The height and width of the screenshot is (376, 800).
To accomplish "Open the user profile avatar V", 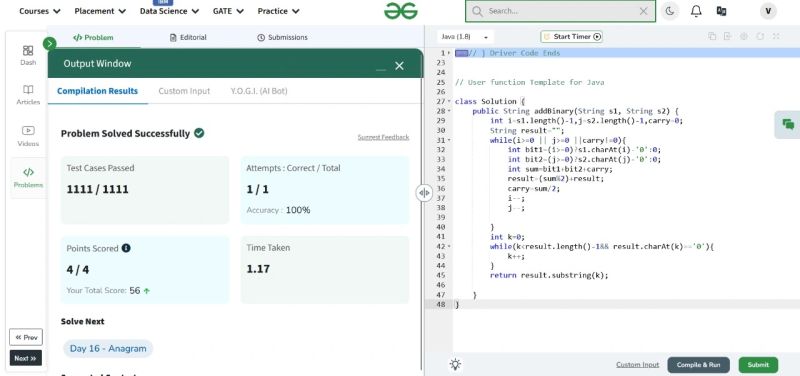I will click(x=768, y=11).
